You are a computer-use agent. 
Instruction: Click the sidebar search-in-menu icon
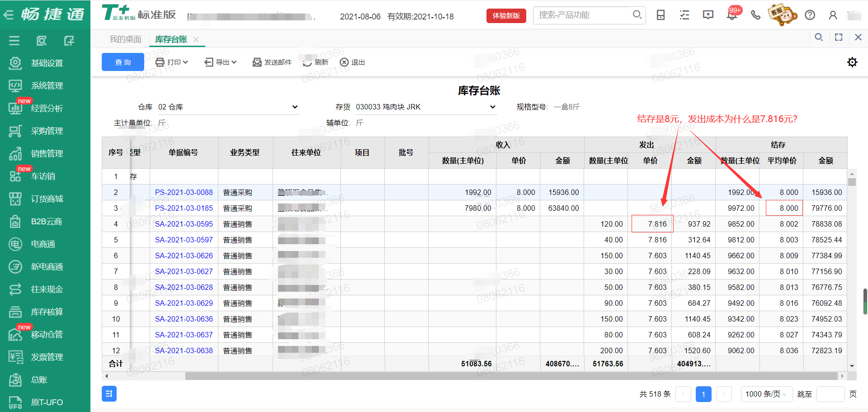42,41
